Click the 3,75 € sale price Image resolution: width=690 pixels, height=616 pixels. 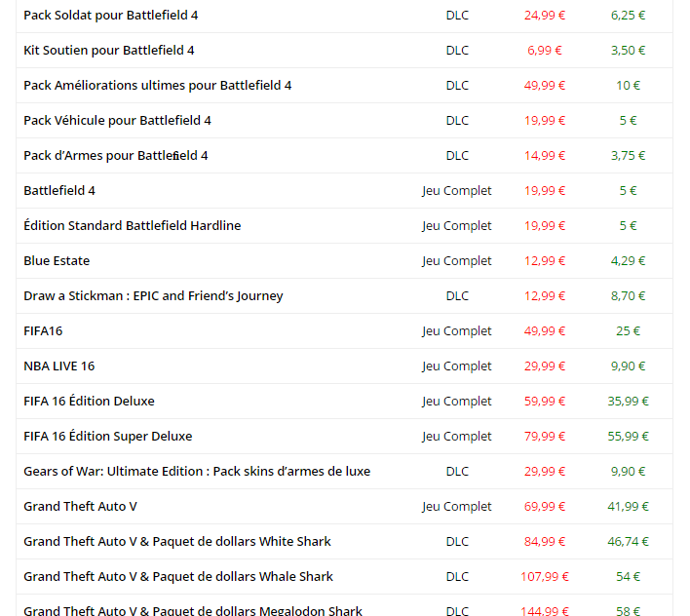pyautogui.click(x=628, y=156)
